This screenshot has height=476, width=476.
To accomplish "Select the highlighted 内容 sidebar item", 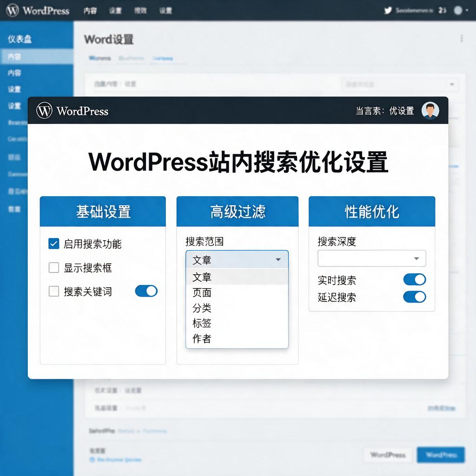I will click(37, 56).
